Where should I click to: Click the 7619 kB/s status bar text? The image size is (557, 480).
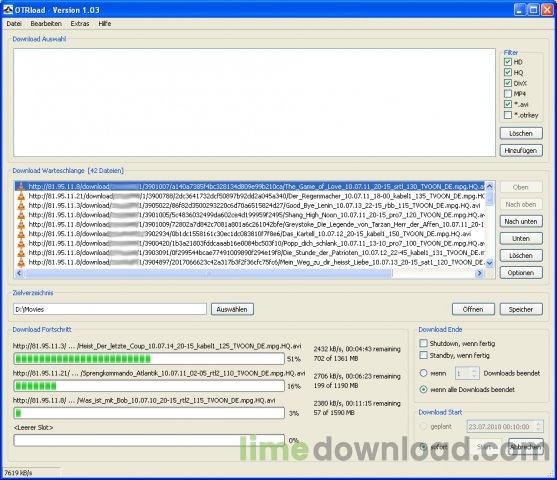pyautogui.click(x=18, y=473)
